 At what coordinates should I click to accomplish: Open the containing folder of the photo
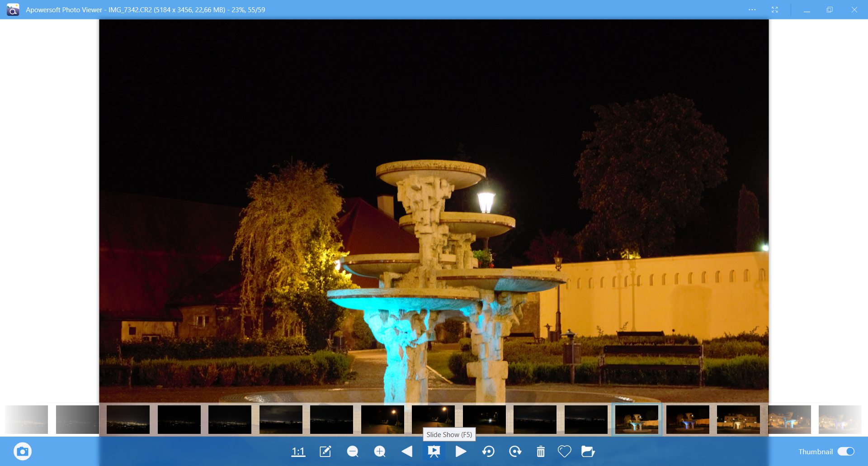(x=588, y=451)
